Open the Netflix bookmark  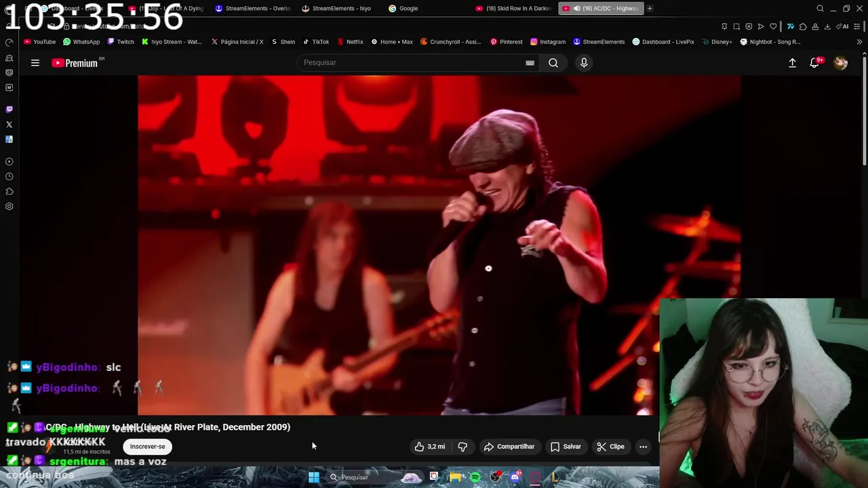click(x=350, y=41)
